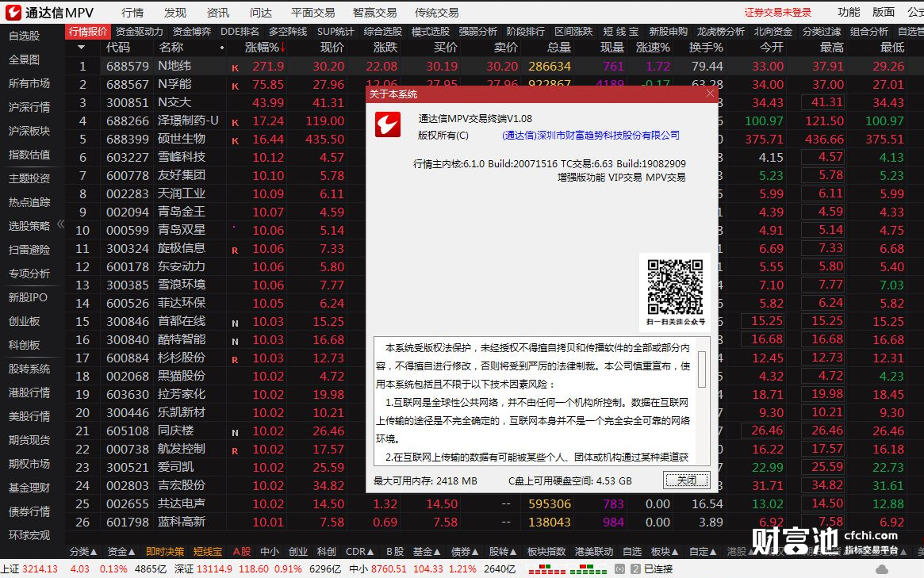Switch to the DDE排名 tab

(x=240, y=31)
